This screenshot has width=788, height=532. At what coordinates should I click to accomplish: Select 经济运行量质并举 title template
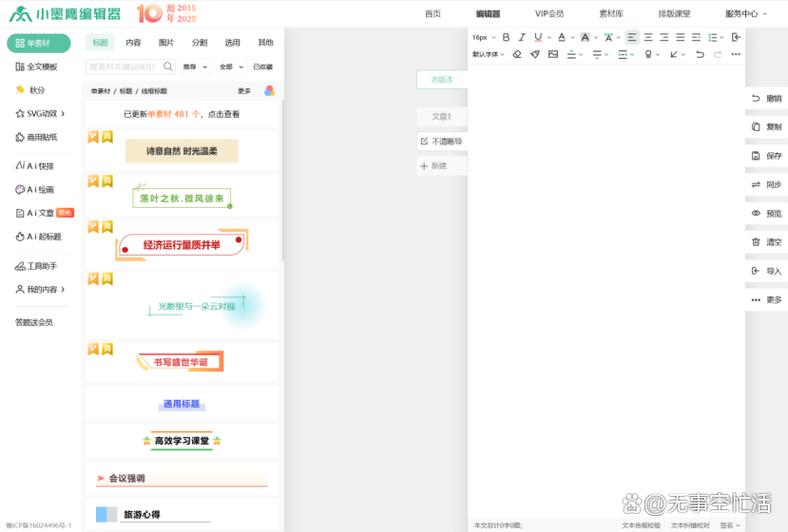point(181,245)
